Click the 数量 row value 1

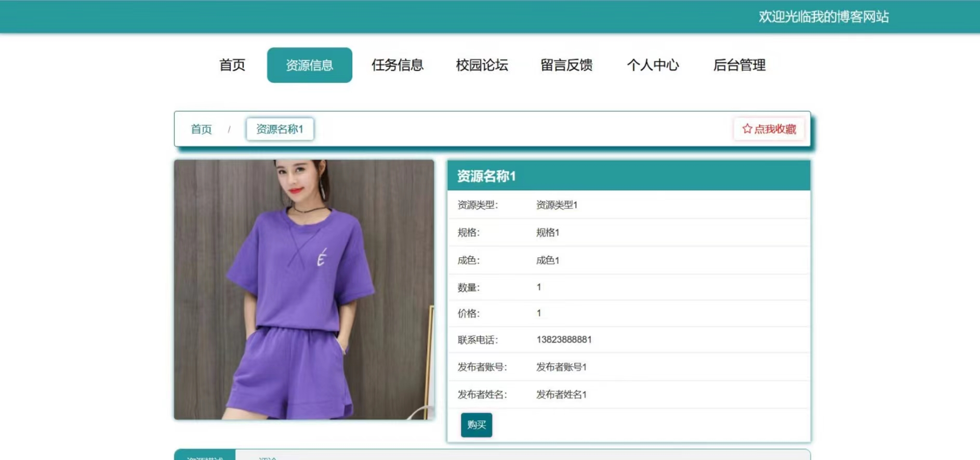click(x=539, y=287)
